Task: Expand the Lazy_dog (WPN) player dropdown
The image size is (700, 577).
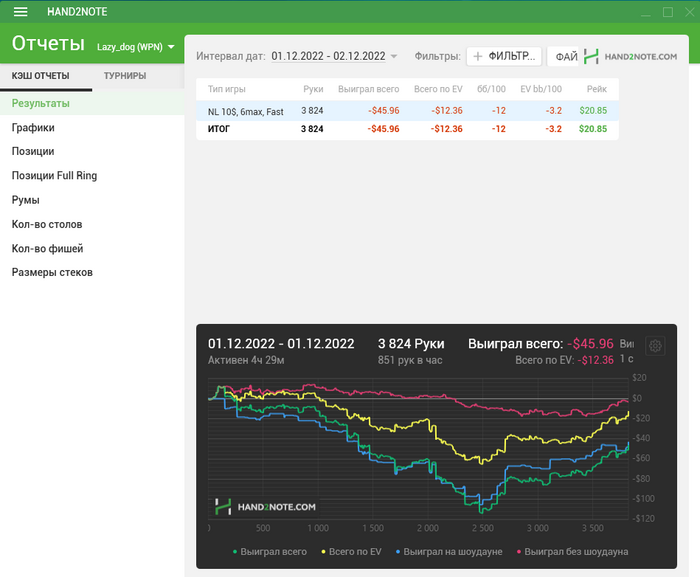Action: (136, 46)
